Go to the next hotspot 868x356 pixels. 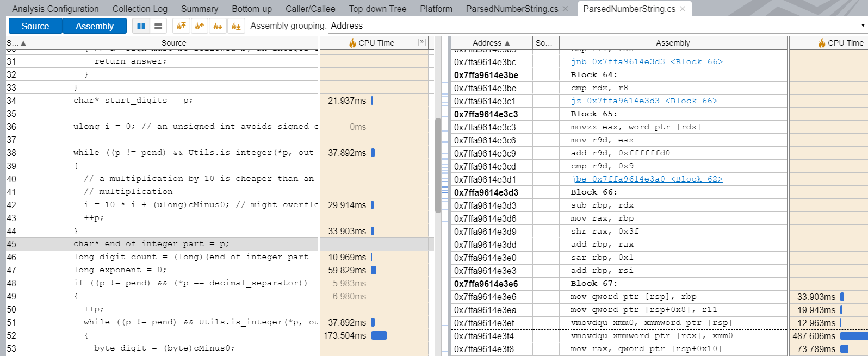[218, 26]
